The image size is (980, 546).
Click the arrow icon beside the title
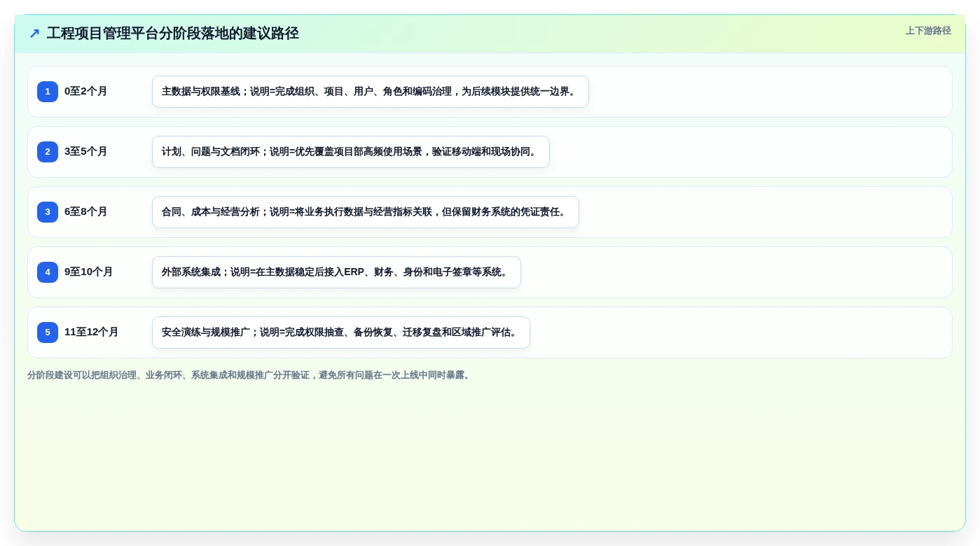(x=34, y=34)
